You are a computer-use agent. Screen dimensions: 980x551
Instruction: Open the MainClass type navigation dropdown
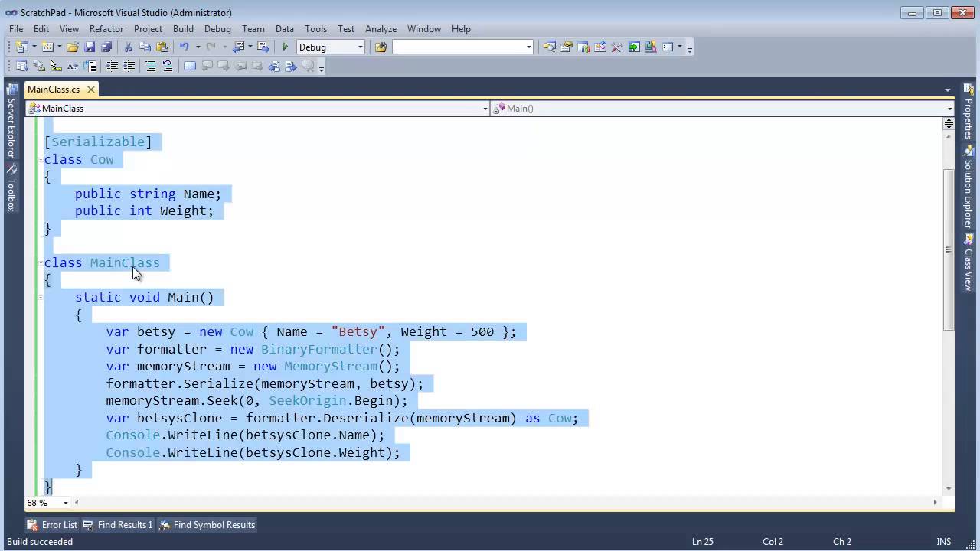pyautogui.click(x=485, y=109)
